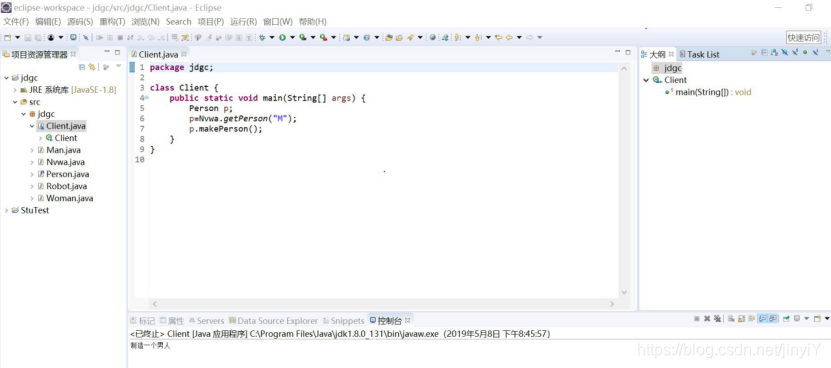Click the Open Type icon in toolbar
Viewport: 831px width, 368px height.
pyautogui.click(x=388, y=38)
